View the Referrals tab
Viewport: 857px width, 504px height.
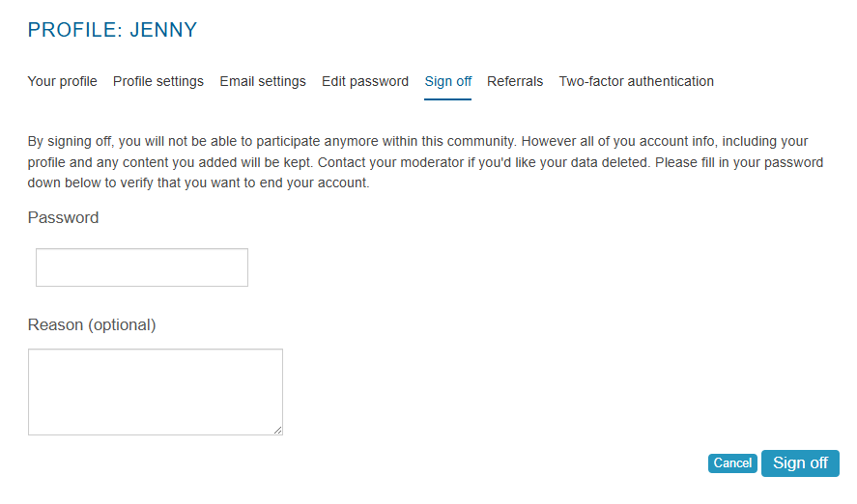[515, 81]
